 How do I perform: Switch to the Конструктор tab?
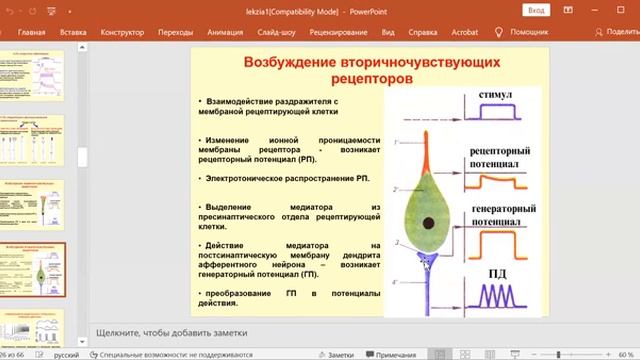[122, 32]
